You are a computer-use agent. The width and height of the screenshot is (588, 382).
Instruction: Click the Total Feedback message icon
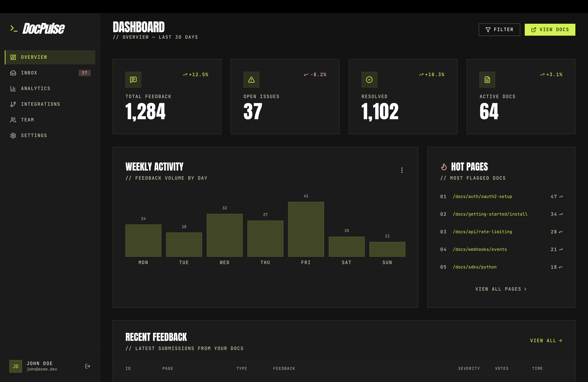(133, 80)
